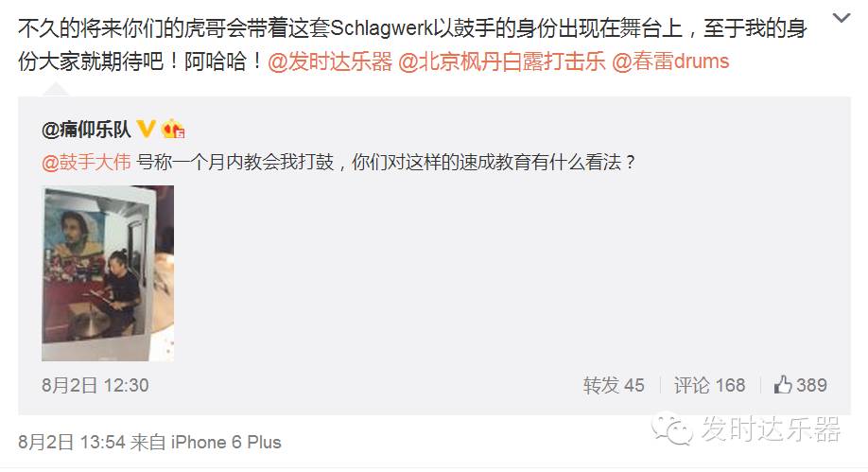This screenshot has width=868, height=472.
Task: Open the @北京枫丹白露打击乐 mention link
Action: 501,61
